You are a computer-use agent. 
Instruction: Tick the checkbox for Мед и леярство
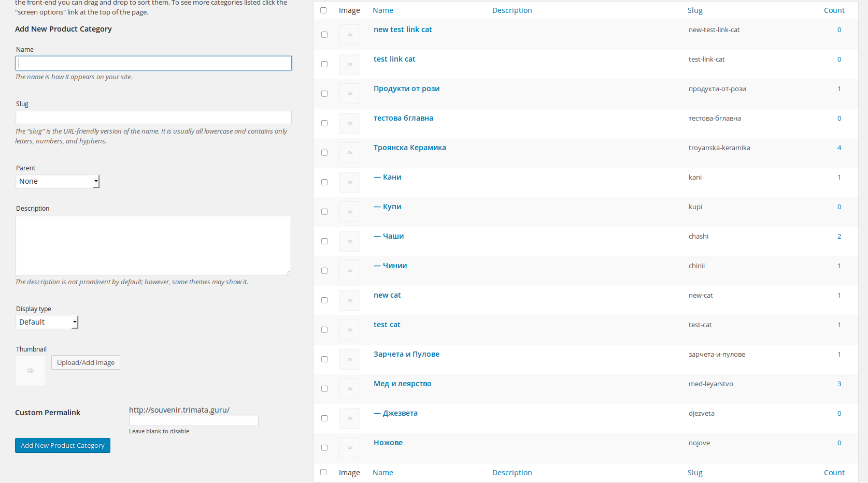coord(324,389)
